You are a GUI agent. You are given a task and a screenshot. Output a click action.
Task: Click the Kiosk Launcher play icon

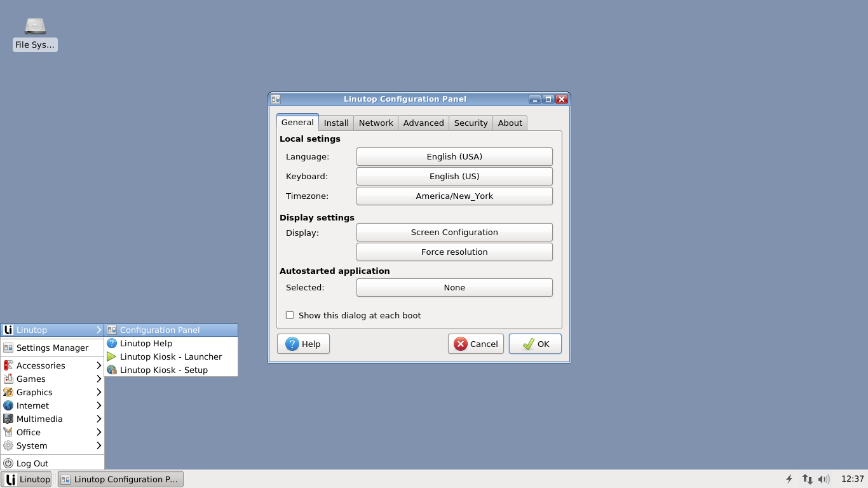click(112, 356)
